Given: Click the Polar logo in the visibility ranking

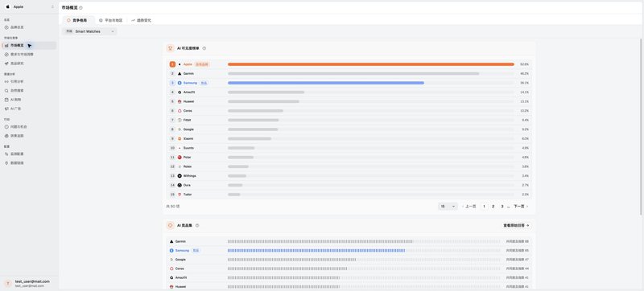Looking at the screenshot, I should pos(180,158).
